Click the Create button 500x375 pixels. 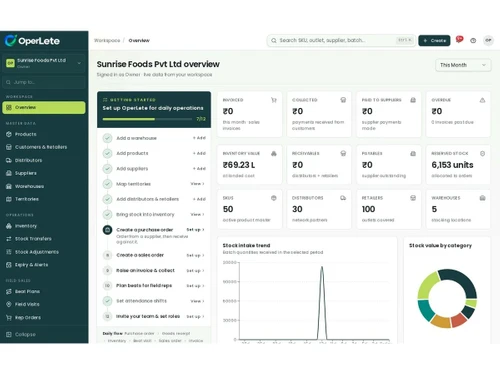(x=434, y=41)
